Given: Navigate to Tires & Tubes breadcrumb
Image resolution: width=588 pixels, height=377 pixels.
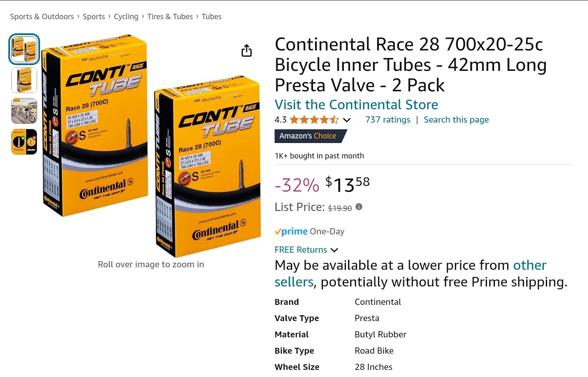Looking at the screenshot, I should point(170,17).
